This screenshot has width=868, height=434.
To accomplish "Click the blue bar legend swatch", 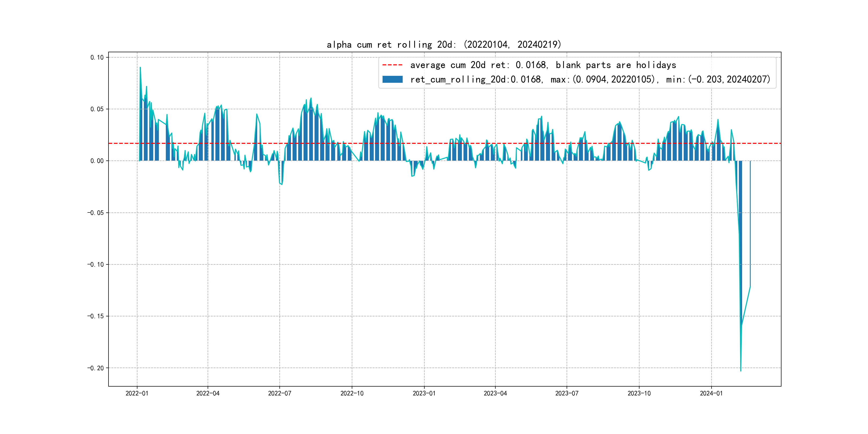I will pyautogui.click(x=392, y=80).
